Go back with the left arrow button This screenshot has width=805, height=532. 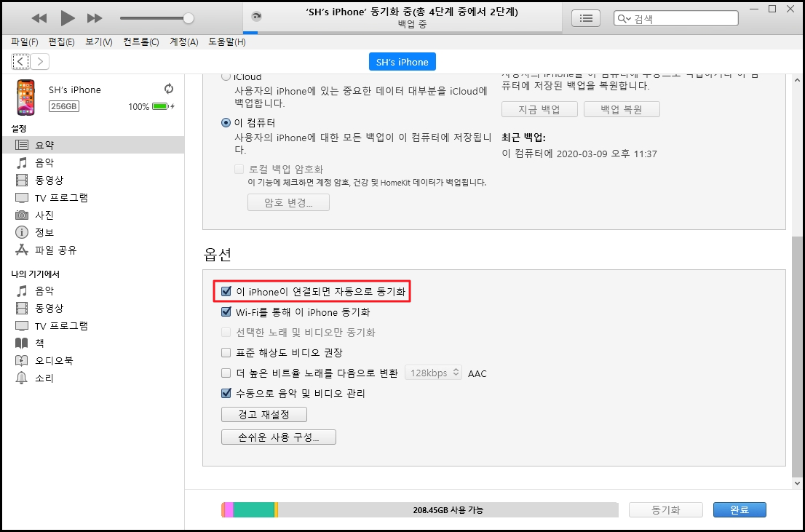pos(20,62)
